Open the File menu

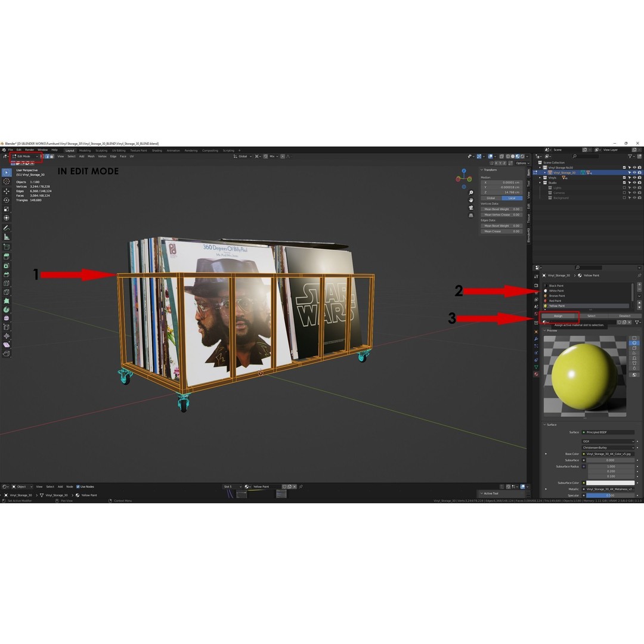(11, 150)
